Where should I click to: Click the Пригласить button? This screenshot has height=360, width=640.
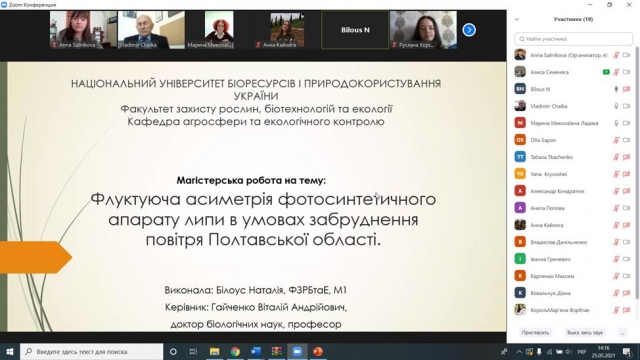point(536,333)
